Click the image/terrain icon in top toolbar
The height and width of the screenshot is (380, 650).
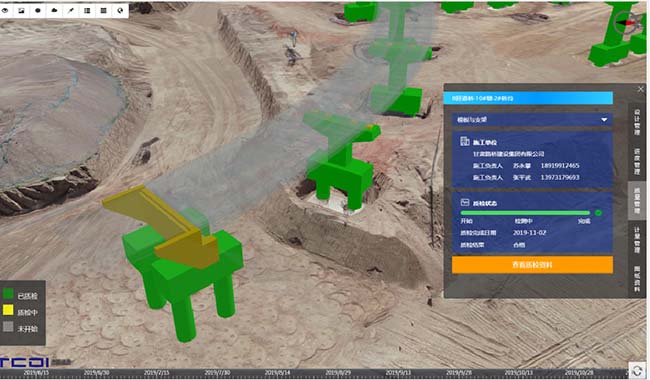[21, 11]
